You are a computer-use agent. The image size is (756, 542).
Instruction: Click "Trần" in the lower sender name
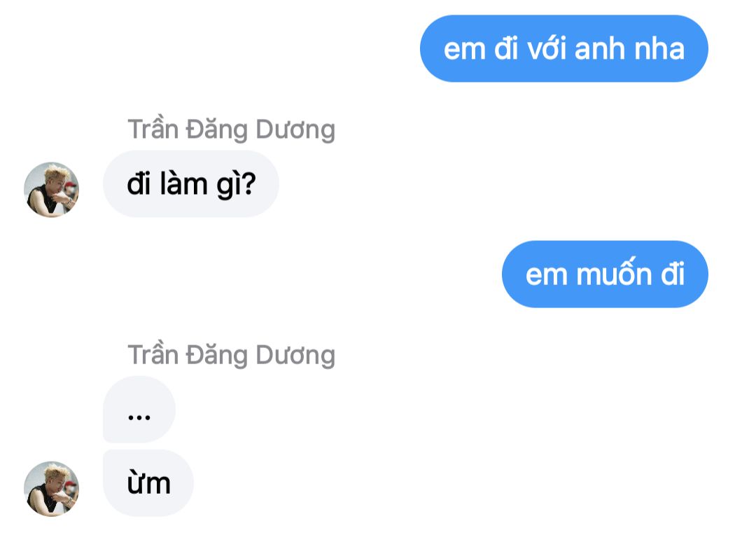point(153,354)
